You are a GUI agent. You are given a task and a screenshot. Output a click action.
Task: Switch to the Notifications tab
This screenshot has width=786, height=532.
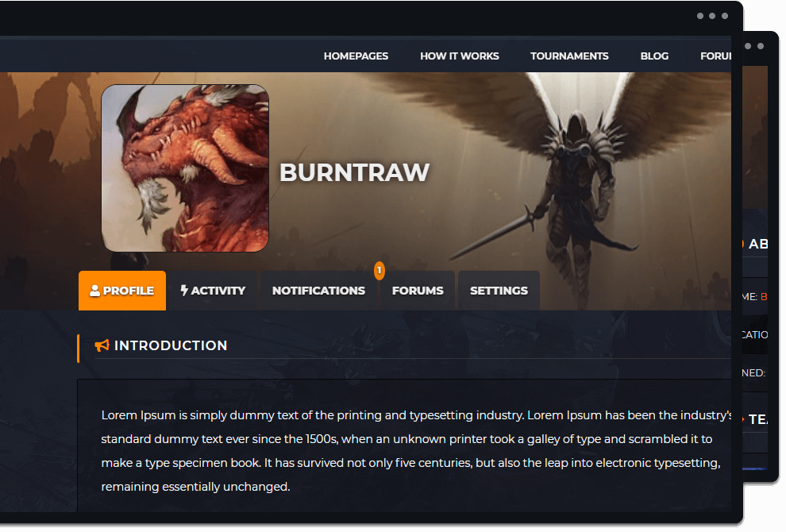318,291
